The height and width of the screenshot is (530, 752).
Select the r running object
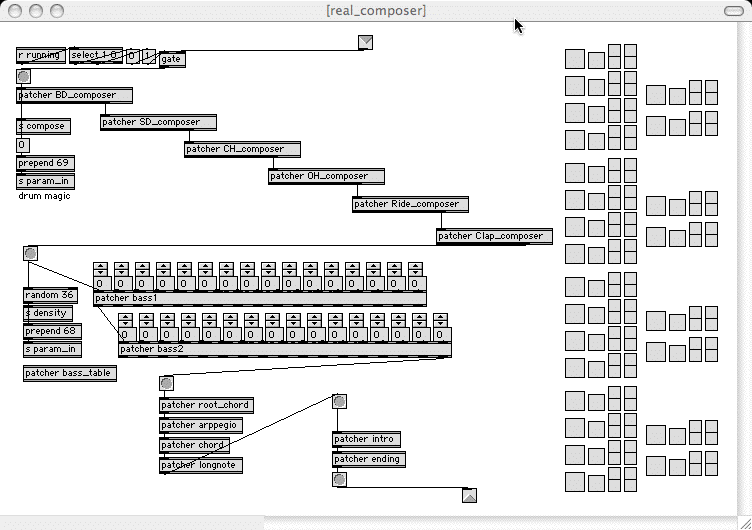click(41, 55)
